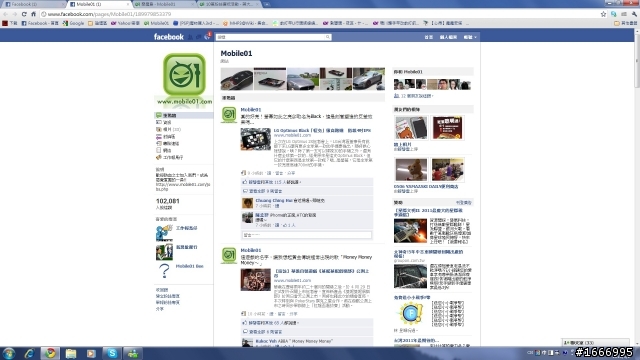Open Facebook friend requests icon
The height and width of the screenshot is (360, 640).
point(190,37)
